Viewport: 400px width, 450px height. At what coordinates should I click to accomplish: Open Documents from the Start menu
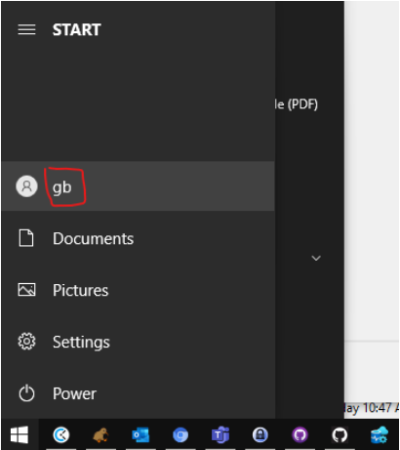pyautogui.click(x=138, y=239)
